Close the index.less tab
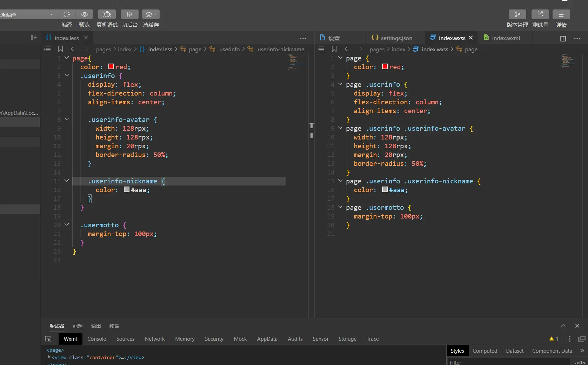 coord(86,38)
